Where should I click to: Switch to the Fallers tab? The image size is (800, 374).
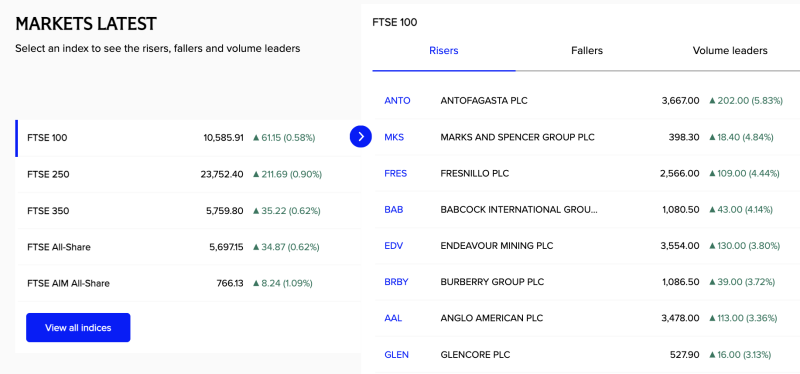587,51
